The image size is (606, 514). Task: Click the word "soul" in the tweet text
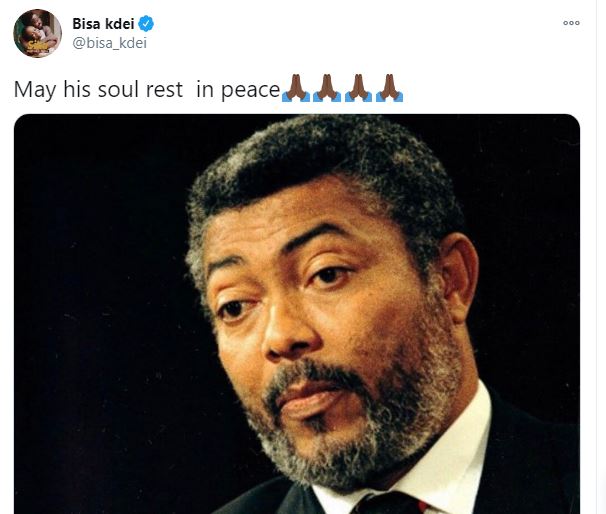(118, 89)
